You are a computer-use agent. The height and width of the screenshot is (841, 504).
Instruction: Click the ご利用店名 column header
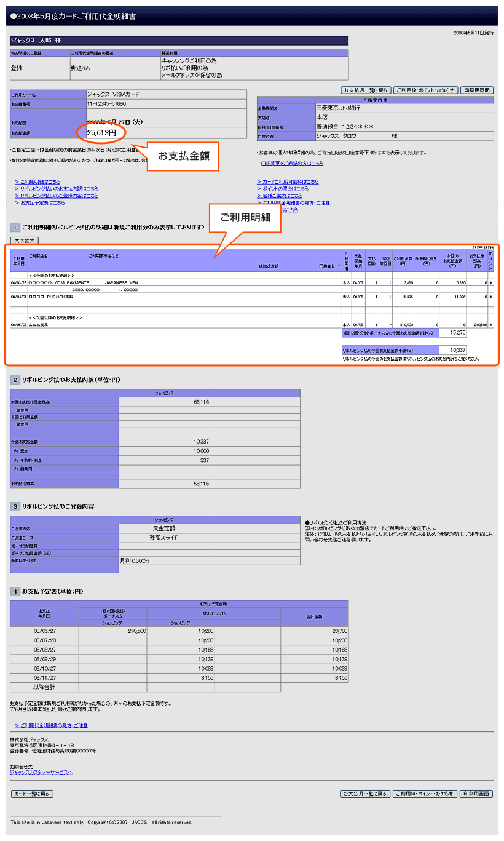pos(39,256)
